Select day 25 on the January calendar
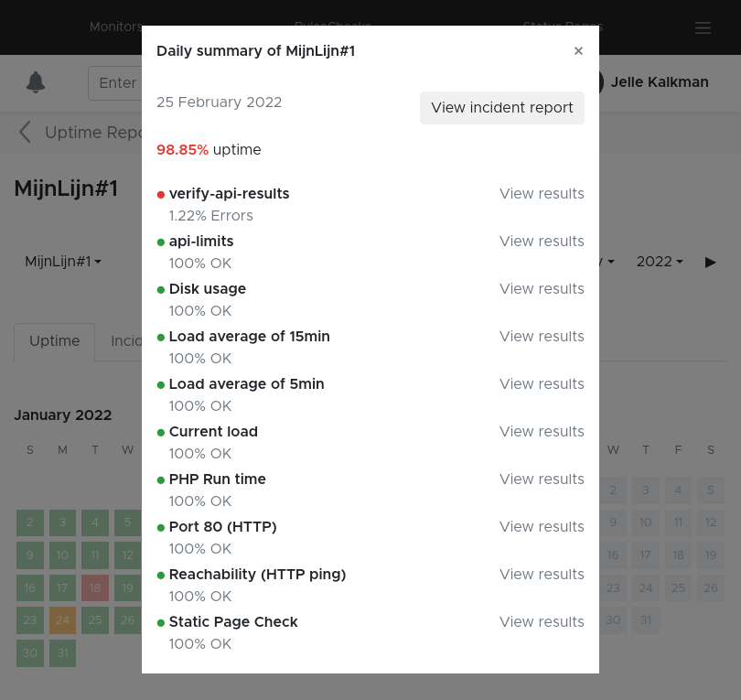Viewport: 741px width, 700px height. (x=95, y=620)
